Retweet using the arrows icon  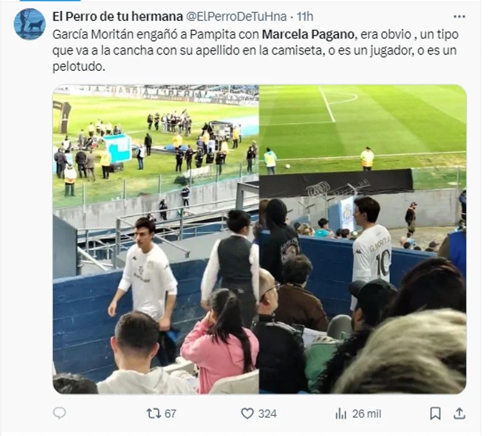click(153, 413)
